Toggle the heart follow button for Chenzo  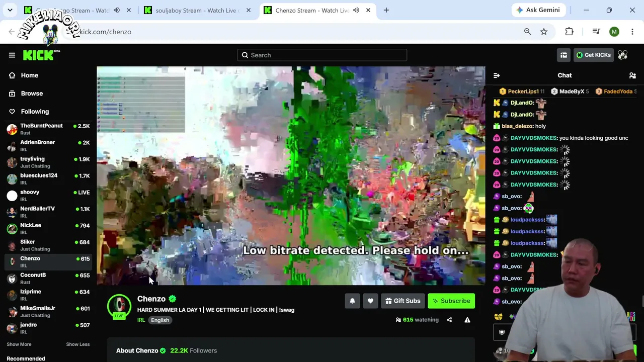tap(370, 301)
